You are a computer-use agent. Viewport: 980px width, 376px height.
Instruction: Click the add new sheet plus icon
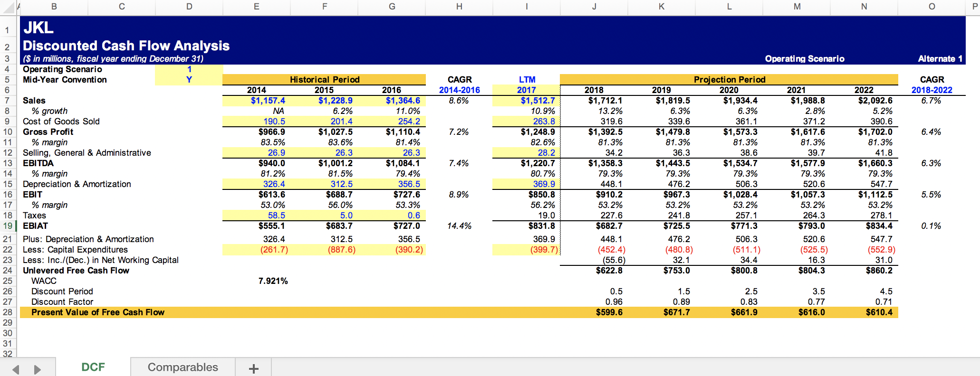tap(254, 368)
